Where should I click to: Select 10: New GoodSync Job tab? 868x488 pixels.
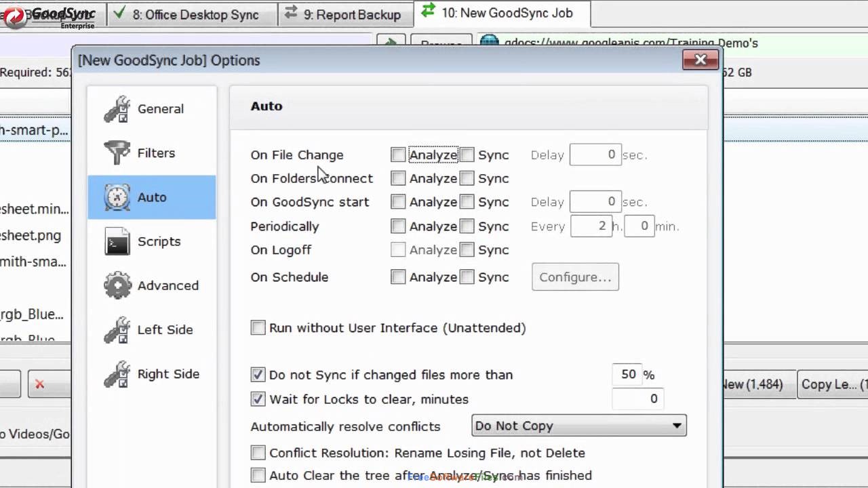coord(502,13)
